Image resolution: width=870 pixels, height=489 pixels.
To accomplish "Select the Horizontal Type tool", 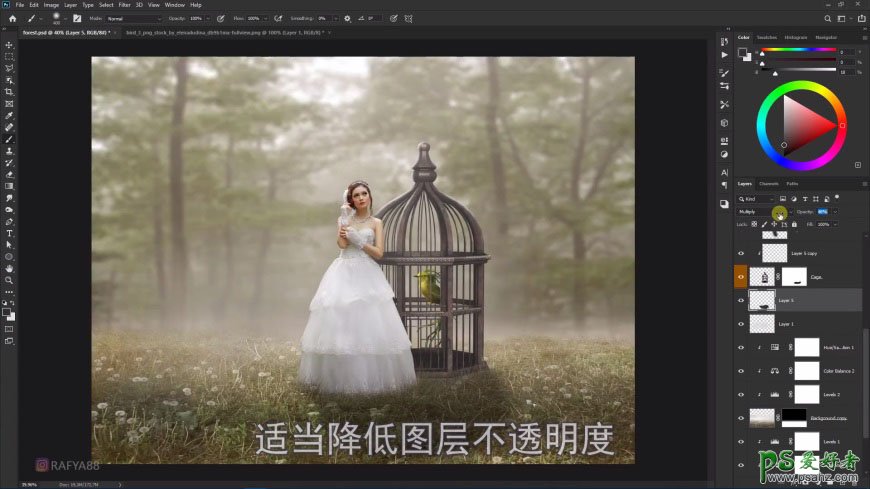I will tap(9, 234).
